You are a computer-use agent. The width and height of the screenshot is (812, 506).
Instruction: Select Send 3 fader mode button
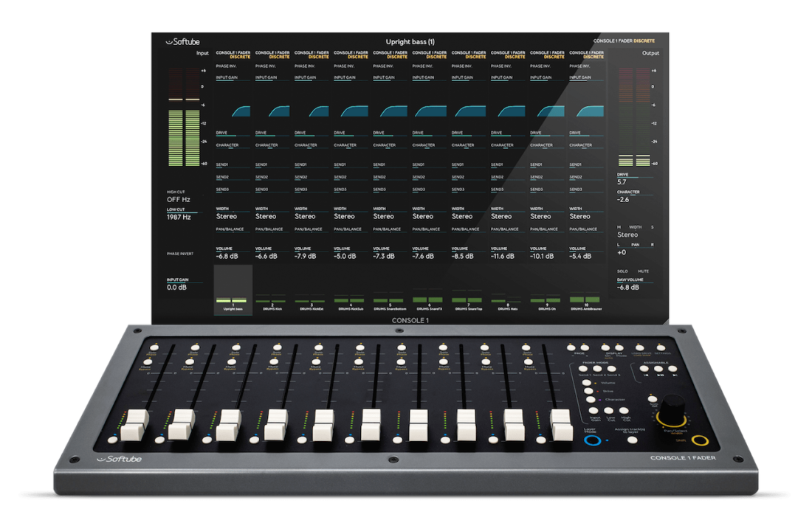612,369
